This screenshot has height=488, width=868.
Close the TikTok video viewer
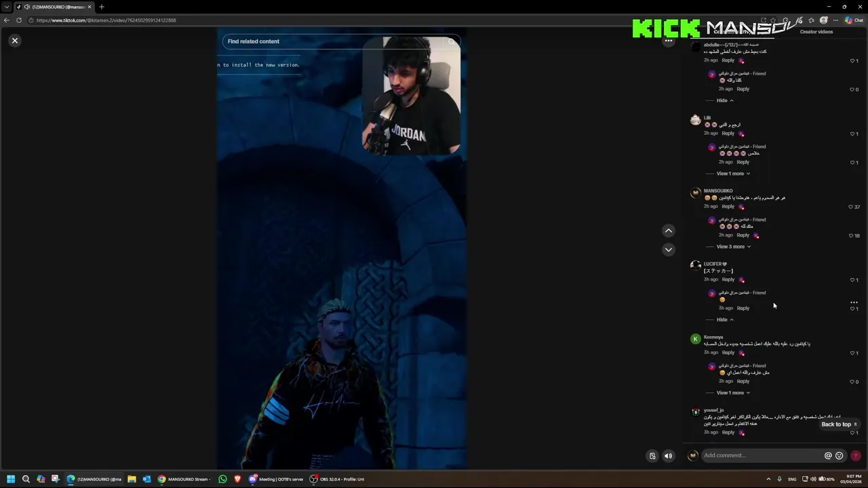(x=14, y=41)
